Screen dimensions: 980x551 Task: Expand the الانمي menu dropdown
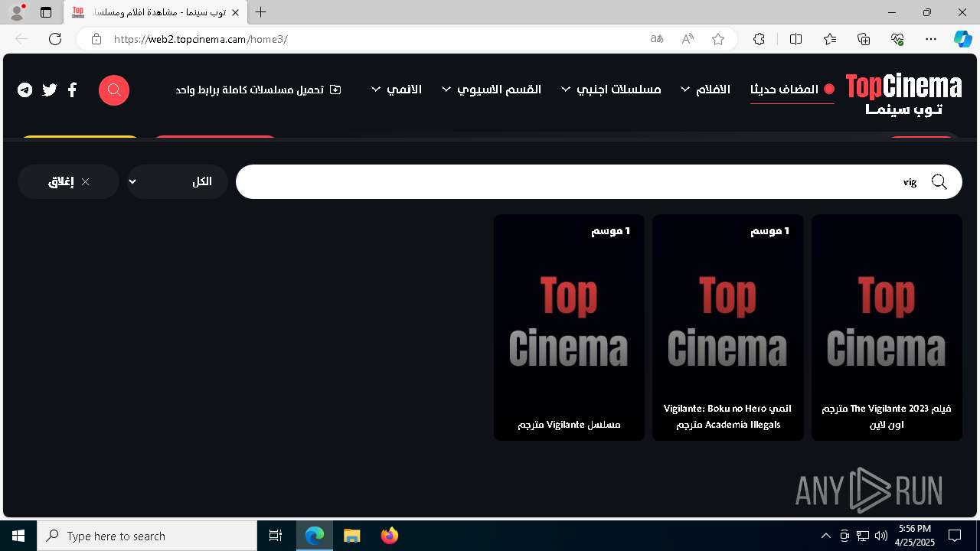pyautogui.click(x=397, y=90)
